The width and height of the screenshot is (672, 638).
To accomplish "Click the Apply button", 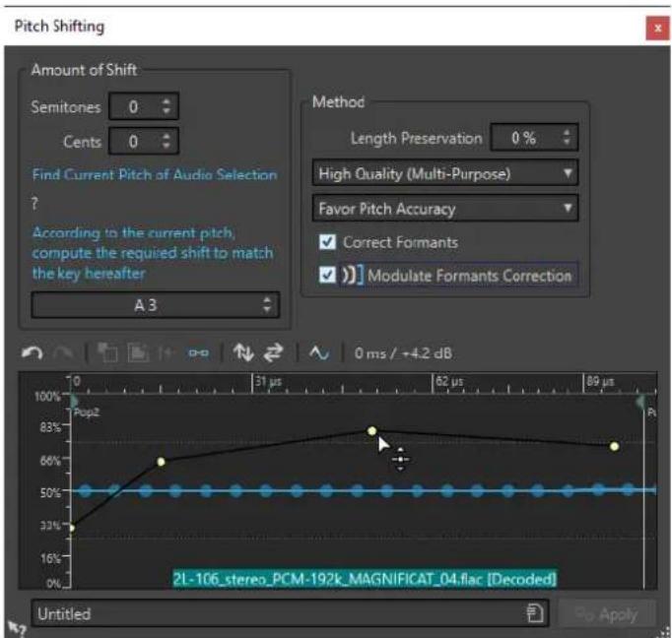I will click(x=607, y=614).
